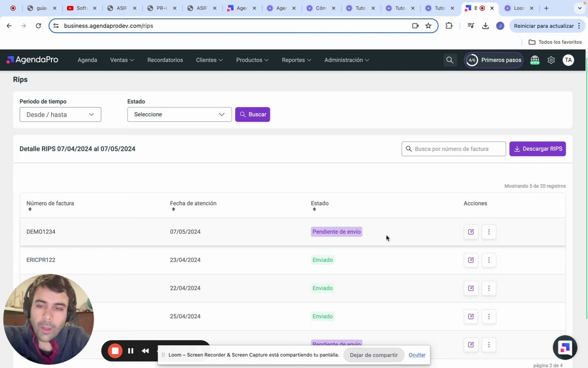Click the camera icon in the address bar
Screen dimensions: 588x368
(x=415, y=26)
